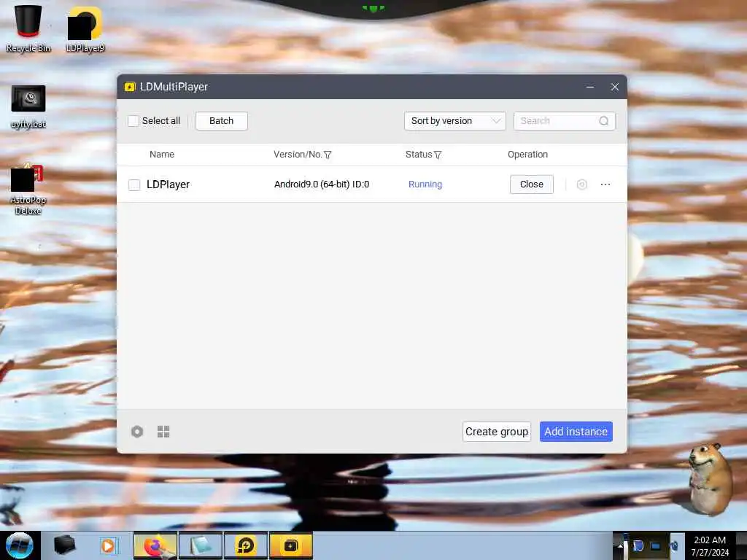
Task: Open LDPlayer instance settings gear icon
Action: click(x=581, y=184)
